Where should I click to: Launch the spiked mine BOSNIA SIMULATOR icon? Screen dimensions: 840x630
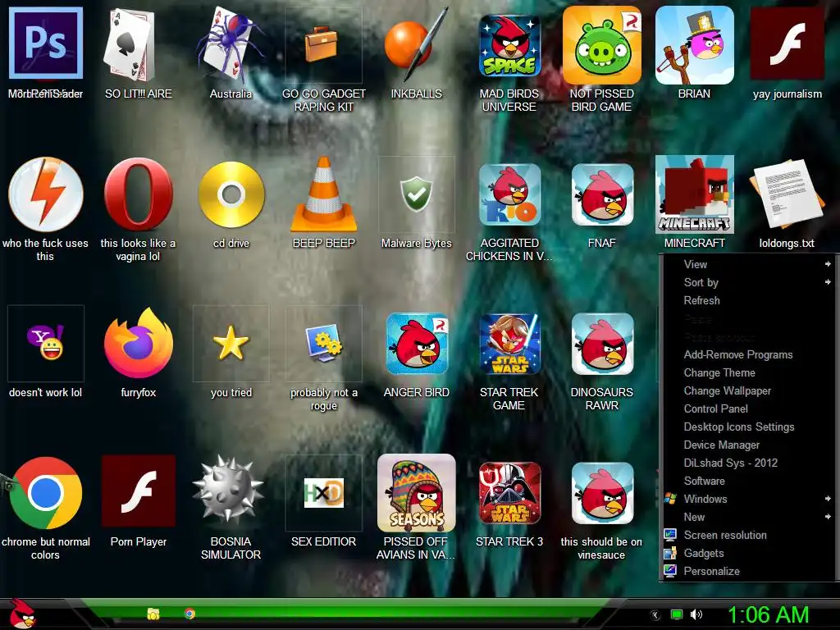pos(228,489)
